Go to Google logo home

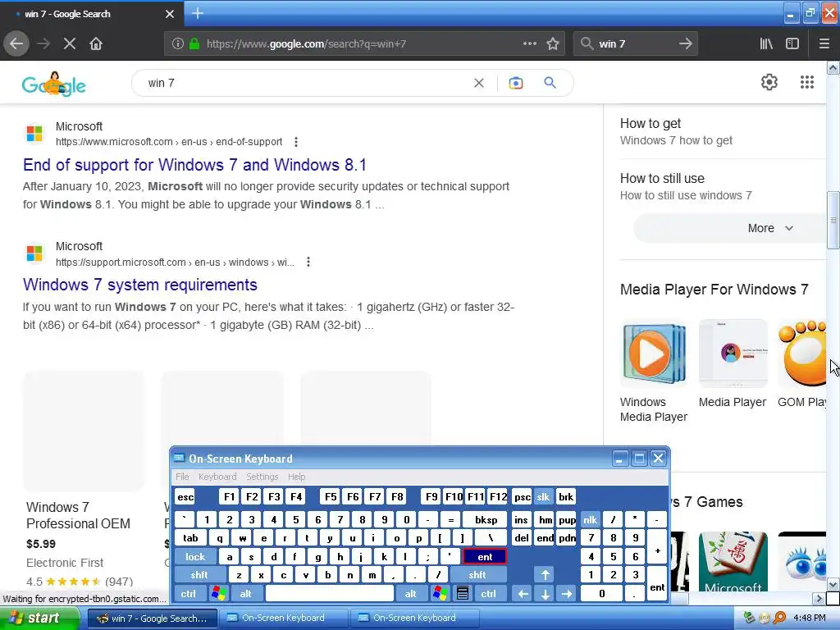pos(53,84)
